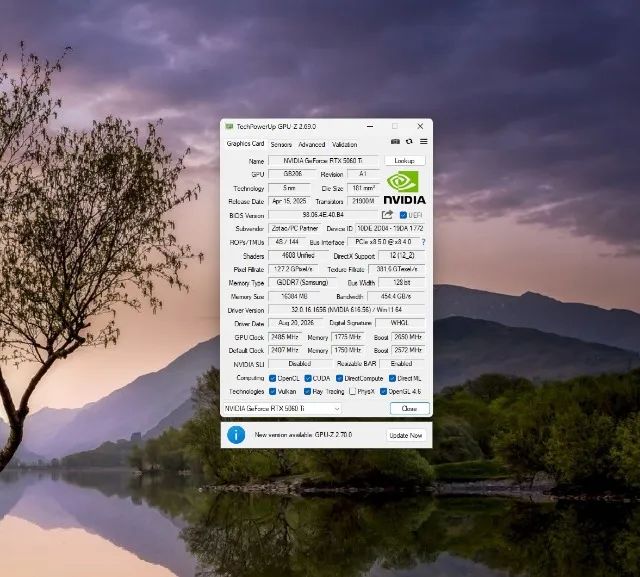Click the DirectX Support field
Image resolution: width=640 pixels, height=577 pixels.
(402, 255)
